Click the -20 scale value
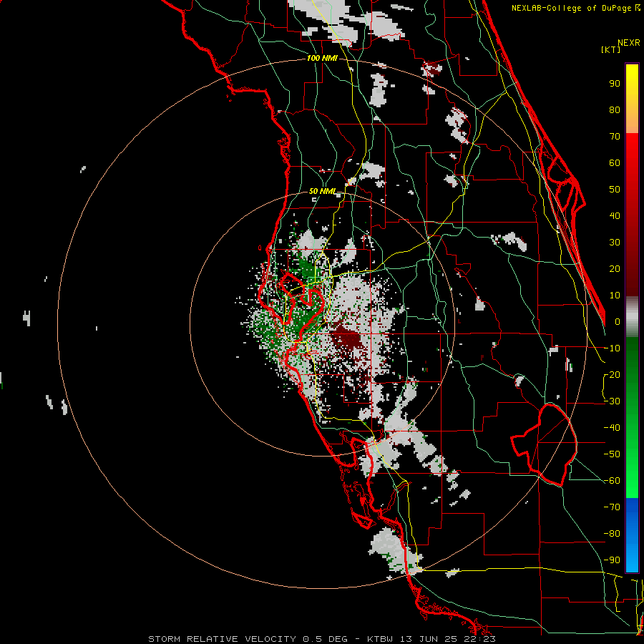 click(612, 375)
